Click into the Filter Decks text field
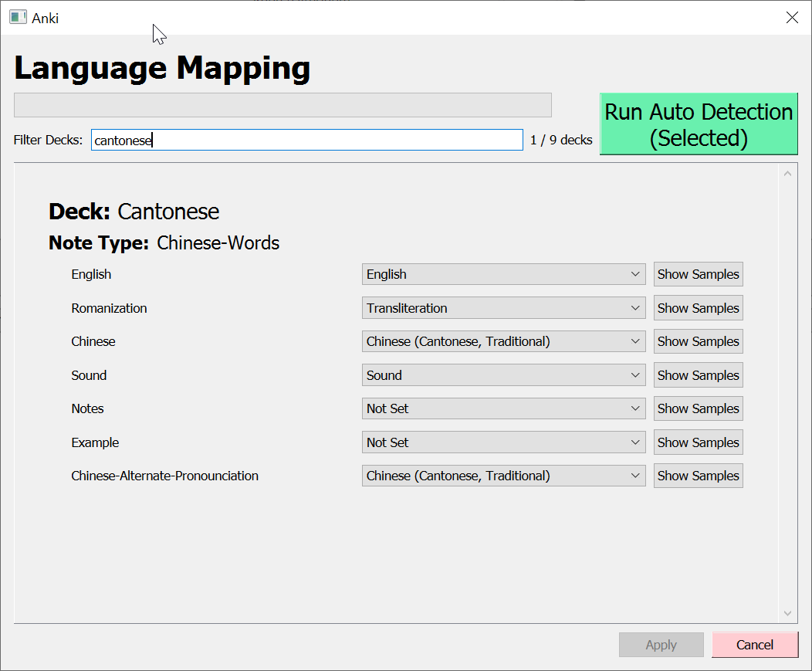The height and width of the screenshot is (671, 812). click(x=306, y=140)
